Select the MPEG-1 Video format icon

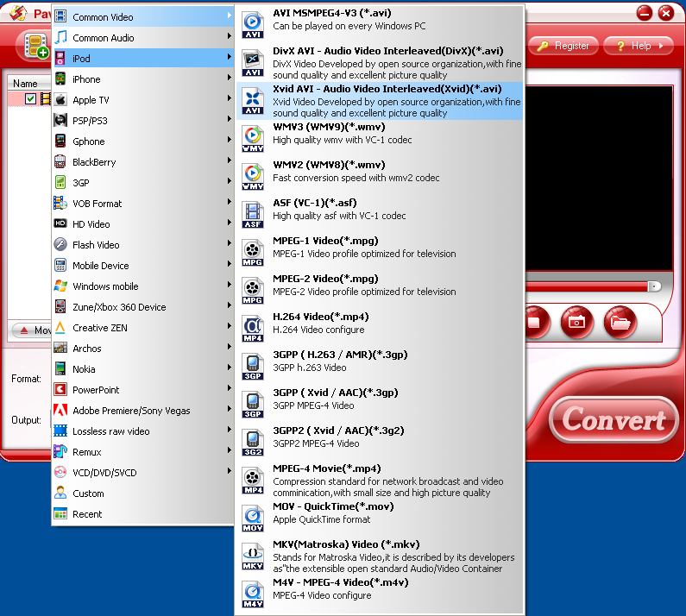point(253,254)
